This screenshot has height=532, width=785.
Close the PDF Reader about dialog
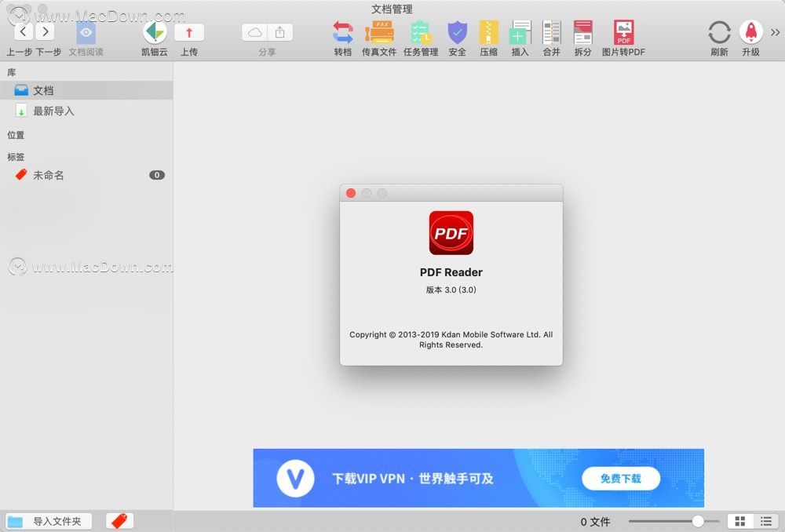[351, 193]
